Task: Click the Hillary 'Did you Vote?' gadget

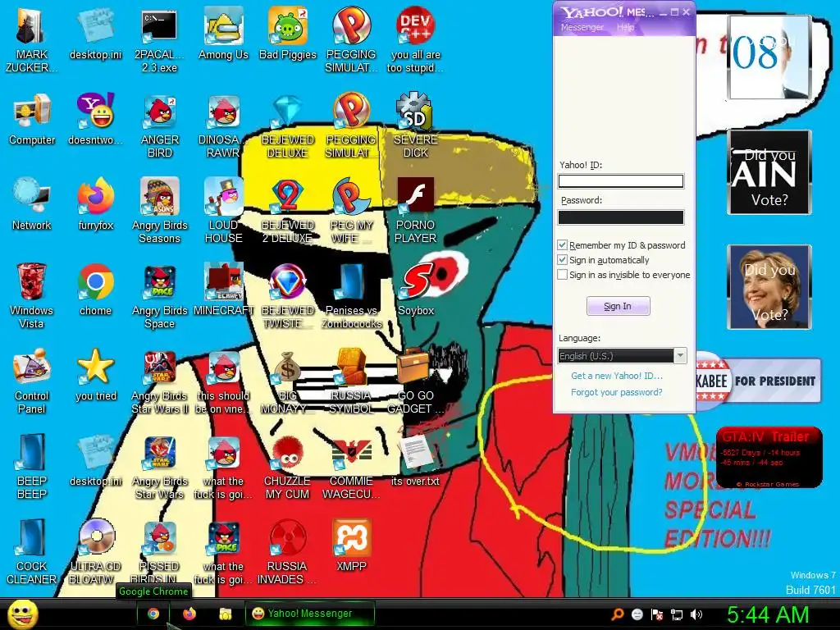Action: (x=769, y=287)
